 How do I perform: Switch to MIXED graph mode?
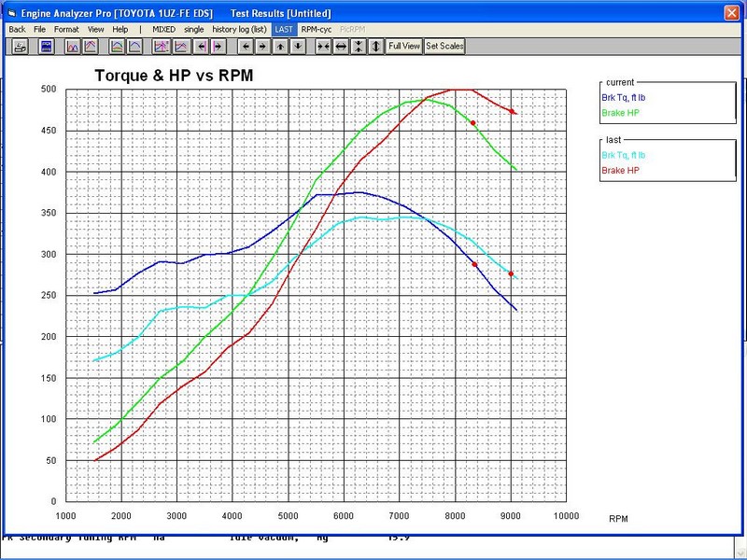[x=164, y=30]
